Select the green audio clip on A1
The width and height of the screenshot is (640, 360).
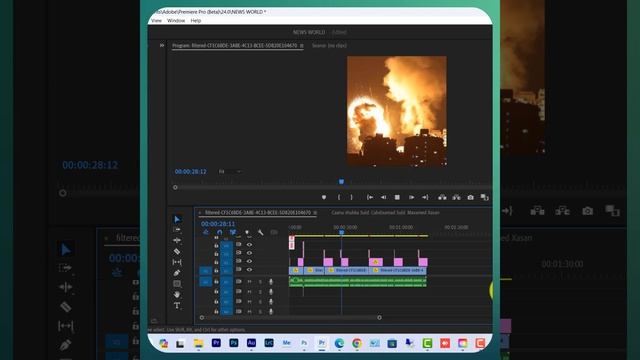pos(358,282)
